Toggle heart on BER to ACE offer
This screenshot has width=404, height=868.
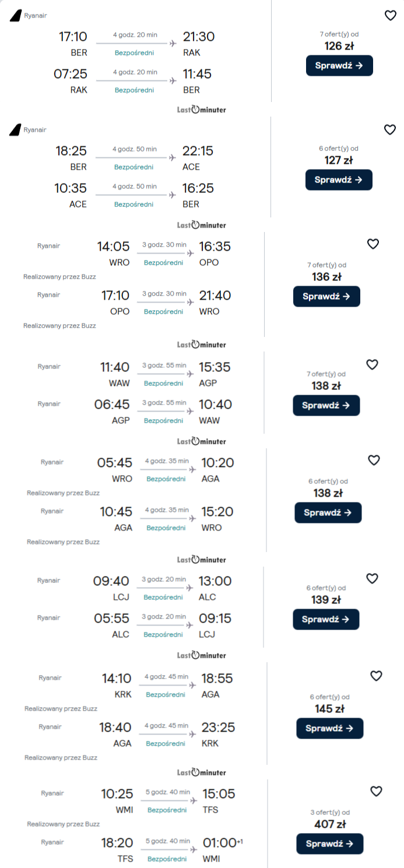coord(390,130)
